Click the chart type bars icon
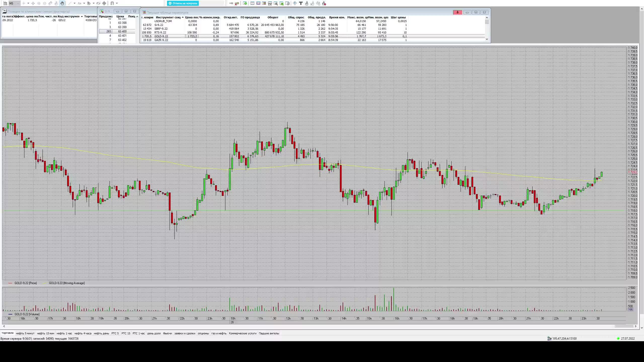Image resolution: width=644 pixels, height=362 pixels. 5,3
